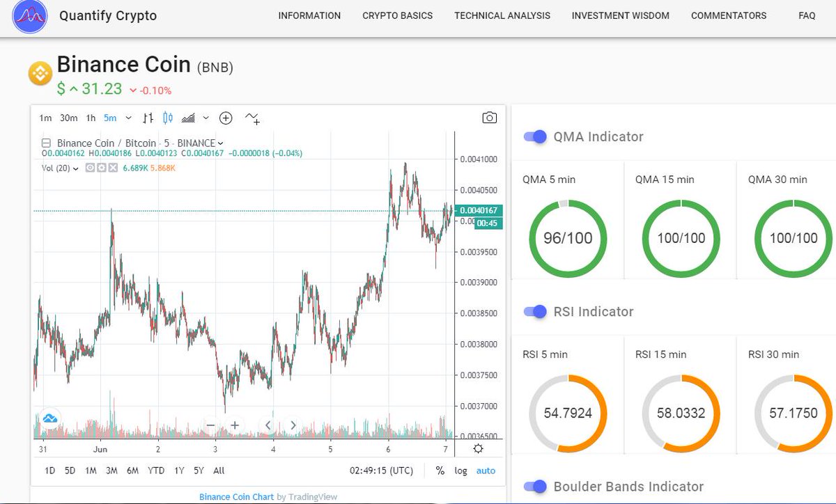This screenshot has width=836, height=504.
Task: Click the RSI 30 min 57.1750 gauge
Action: tap(794, 413)
